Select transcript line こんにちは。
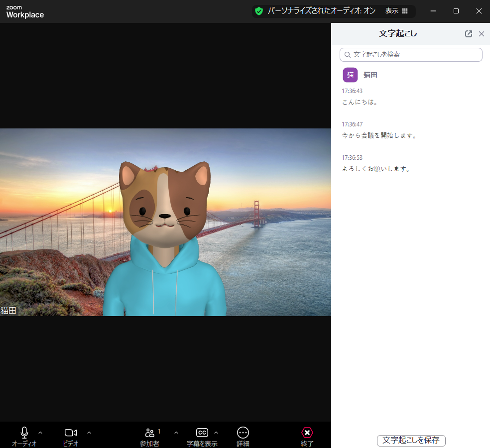Image resolution: width=490 pixels, height=448 pixels. [x=360, y=102]
